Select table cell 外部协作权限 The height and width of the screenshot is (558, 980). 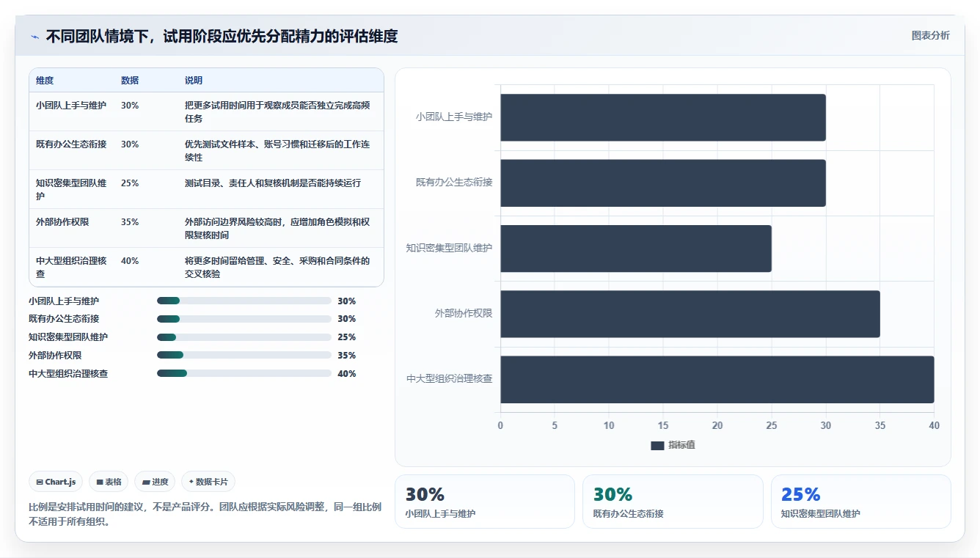(x=62, y=222)
